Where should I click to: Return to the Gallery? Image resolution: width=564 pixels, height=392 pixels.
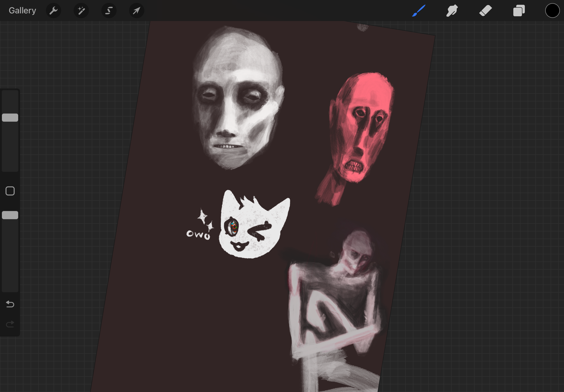(22, 11)
